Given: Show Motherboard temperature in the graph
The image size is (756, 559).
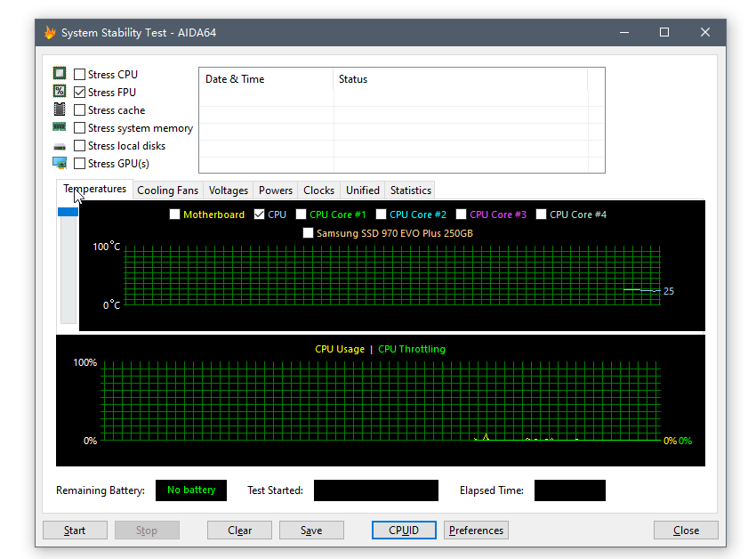Looking at the screenshot, I should [x=174, y=215].
